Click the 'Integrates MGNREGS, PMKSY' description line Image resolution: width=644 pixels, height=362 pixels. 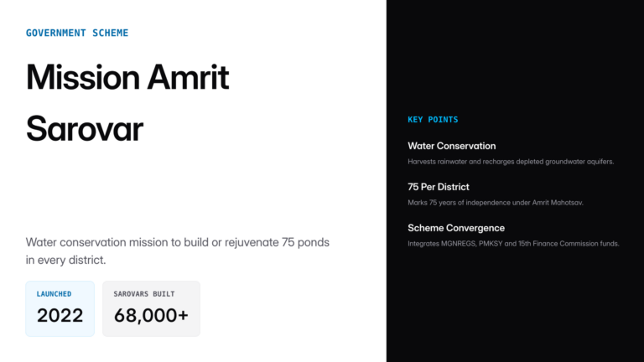point(513,244)
